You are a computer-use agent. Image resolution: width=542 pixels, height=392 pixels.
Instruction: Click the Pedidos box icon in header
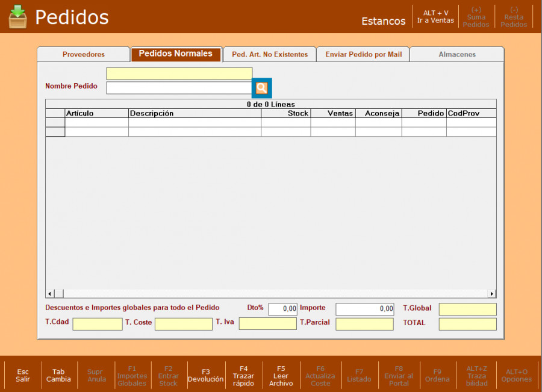(x=18, y=17)
